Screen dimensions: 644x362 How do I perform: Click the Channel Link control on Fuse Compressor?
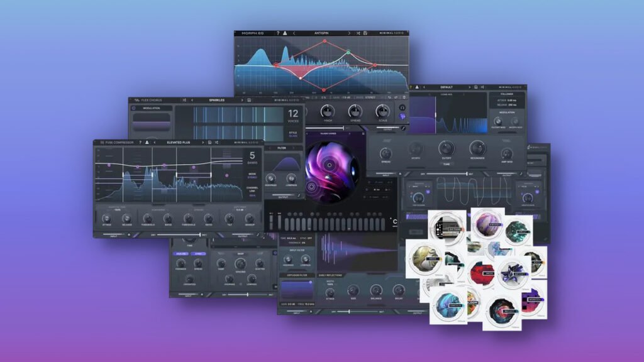(x=253, y=190)
